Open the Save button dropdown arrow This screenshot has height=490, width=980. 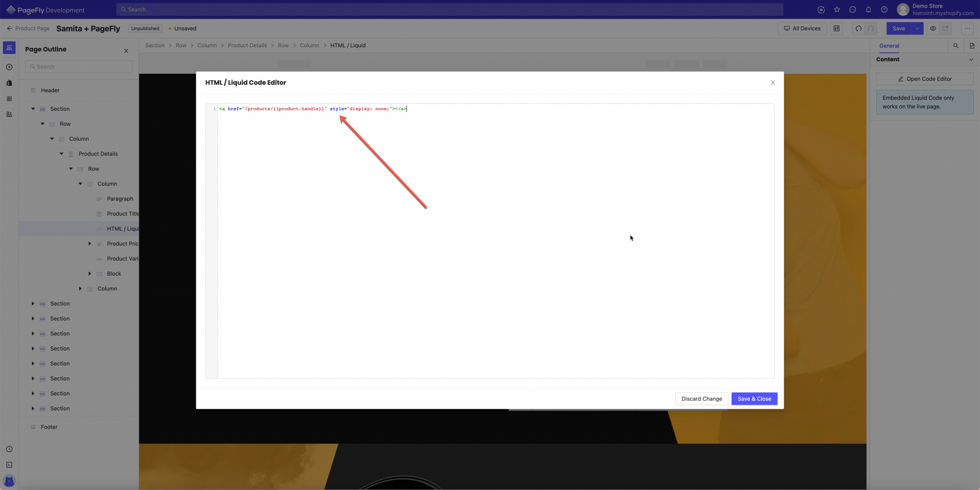coord(917,29)
